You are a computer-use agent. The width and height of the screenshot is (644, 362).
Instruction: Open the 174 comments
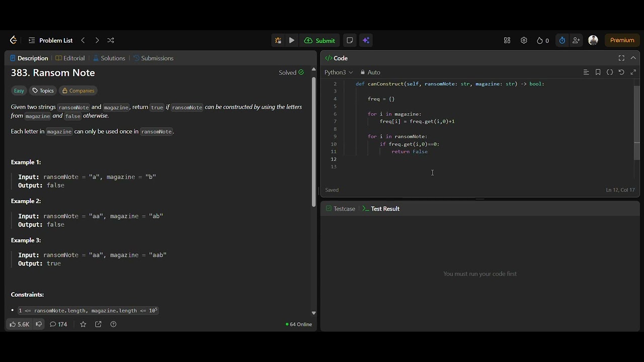point(58,324)
